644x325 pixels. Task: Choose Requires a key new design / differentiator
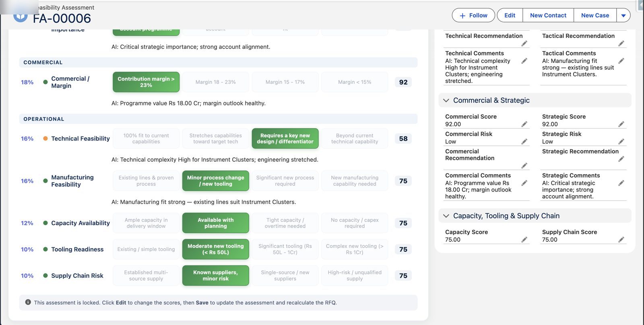tap(285, 139)
